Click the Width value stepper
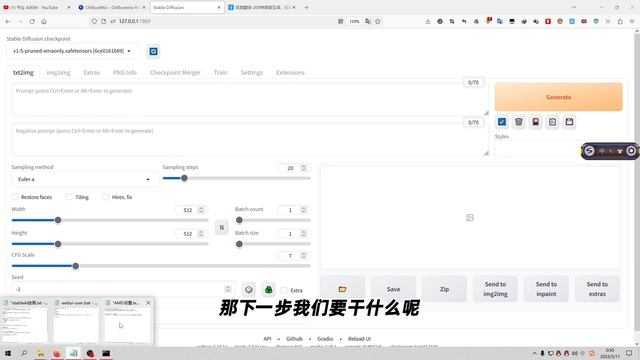Viewport: 640px width, 360px height. coord(201,210)
